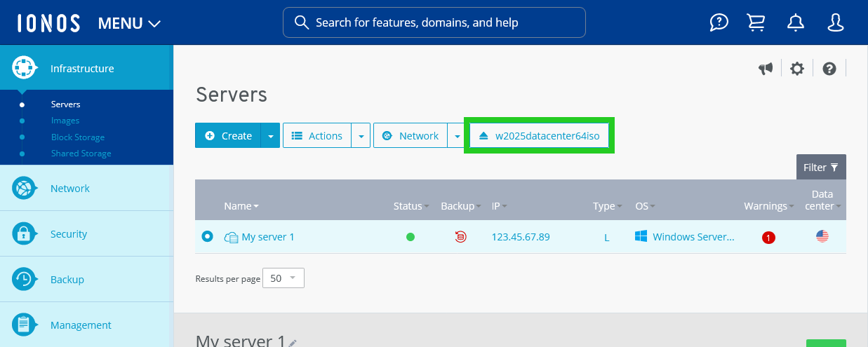Select Block Storage in the sidebar

(x=78, y=137)
